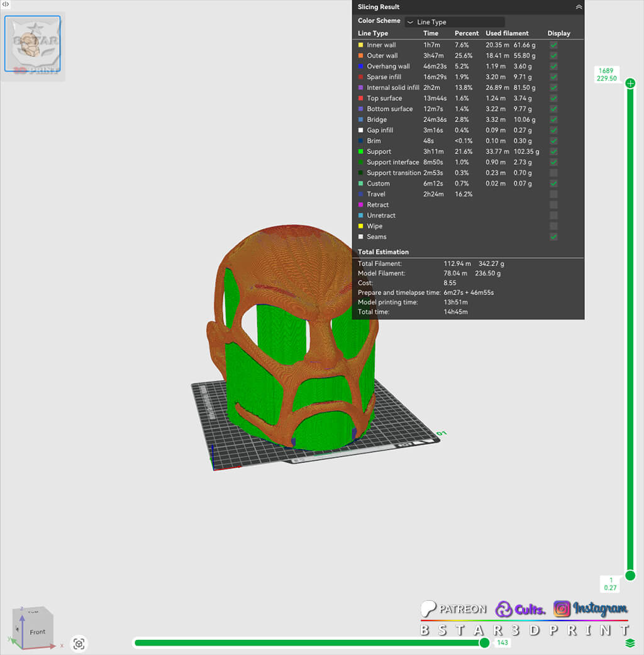Click the Percent column header
644x655 pixels.
pos(467,33)
